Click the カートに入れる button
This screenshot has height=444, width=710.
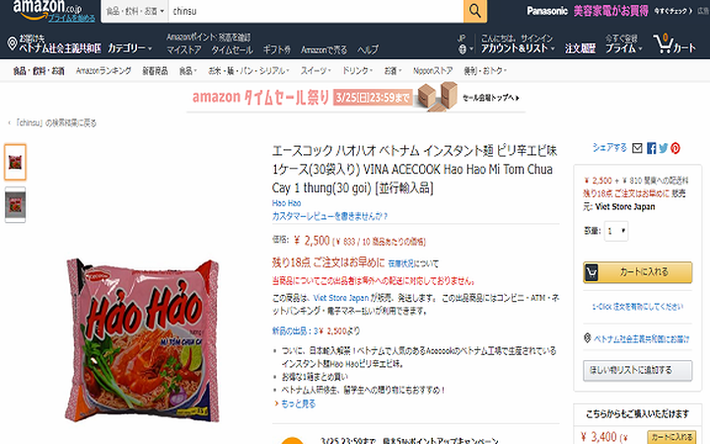(x=638, y=272)
